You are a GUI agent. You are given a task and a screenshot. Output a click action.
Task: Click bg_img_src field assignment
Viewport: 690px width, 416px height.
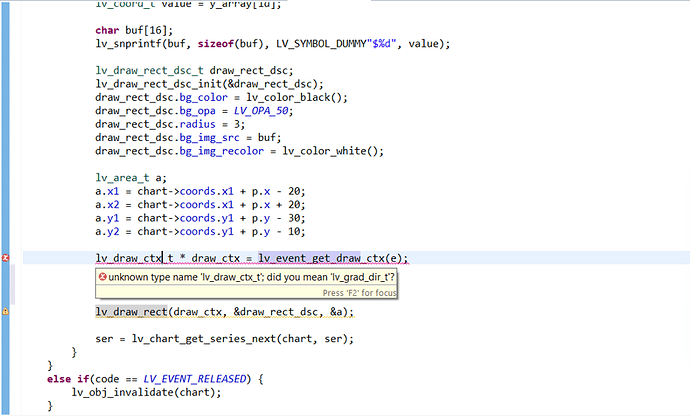(188, 138)
